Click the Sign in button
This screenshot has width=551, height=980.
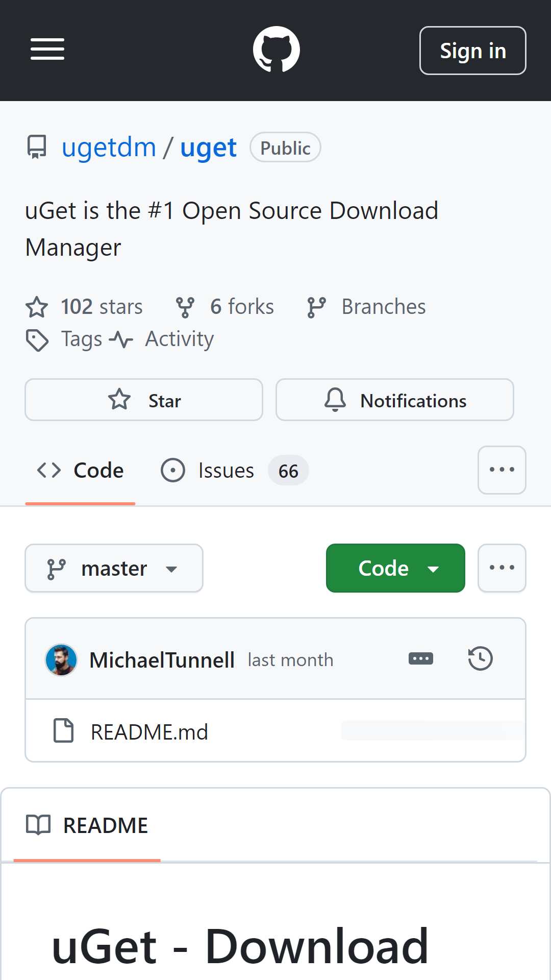473,51
